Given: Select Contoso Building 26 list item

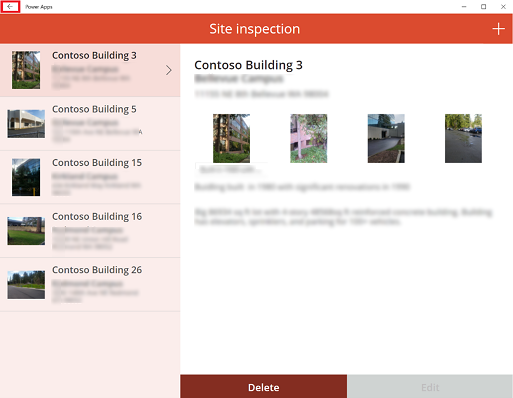Looking at the screenshot, I should (x=90, y=285).
